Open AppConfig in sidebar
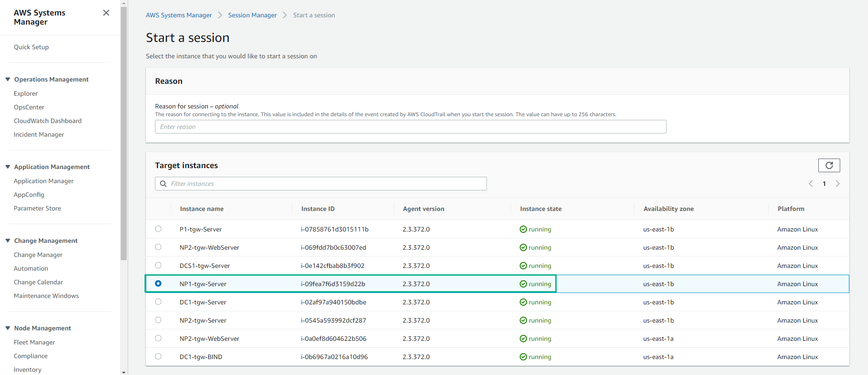 [x=29, y=195]
